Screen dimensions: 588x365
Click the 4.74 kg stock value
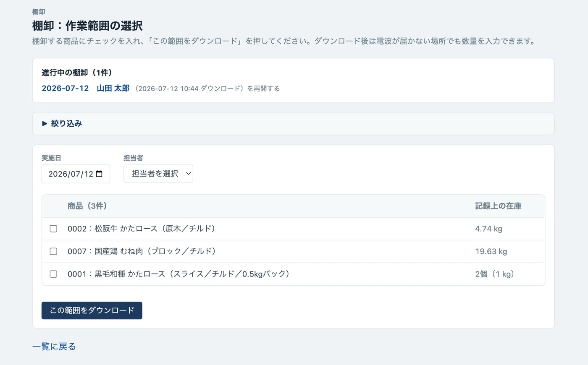point(488,229)
